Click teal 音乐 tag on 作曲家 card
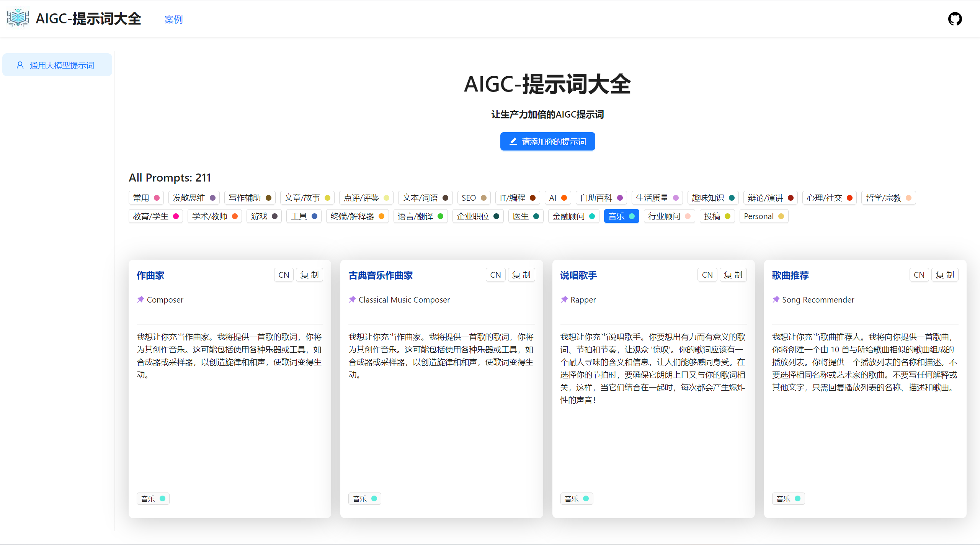Image resolution: width=980 pixels, height=545 pixels. [x=153, y=499]
